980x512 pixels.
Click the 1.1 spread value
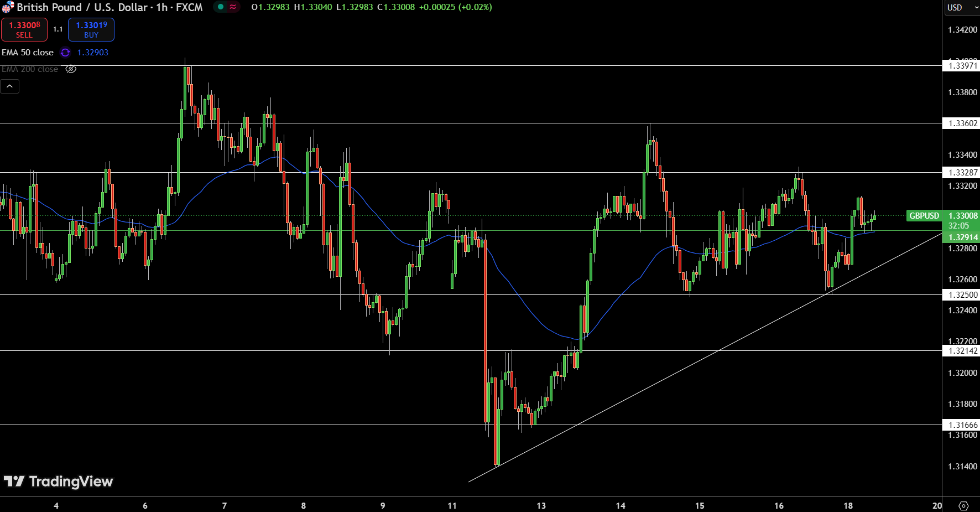pos(58,29)
